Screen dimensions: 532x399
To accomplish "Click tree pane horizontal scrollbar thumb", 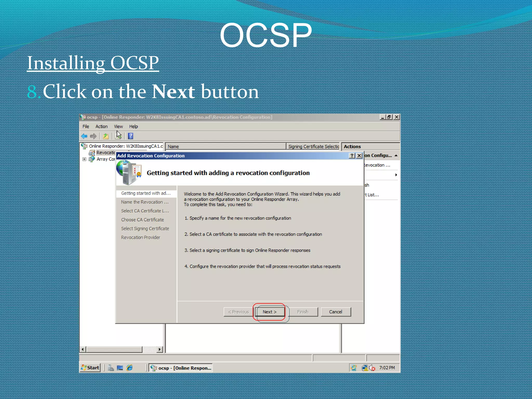I will tap(114, 349).
